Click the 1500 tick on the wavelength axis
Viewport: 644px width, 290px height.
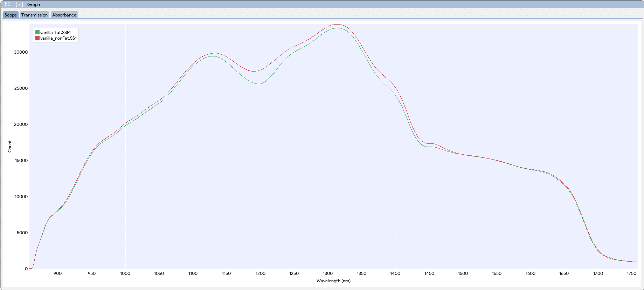point(463,274)
